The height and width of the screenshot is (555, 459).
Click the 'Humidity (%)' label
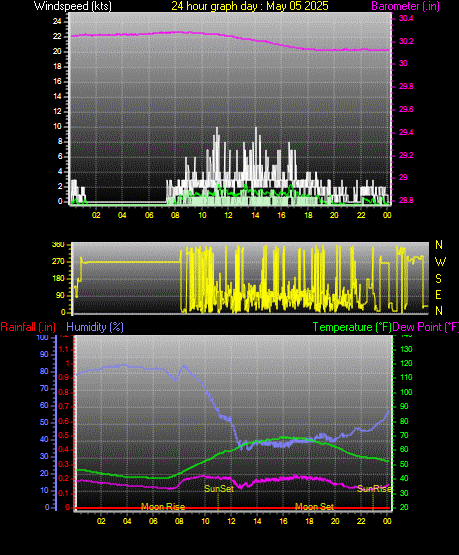click(95, 327)
